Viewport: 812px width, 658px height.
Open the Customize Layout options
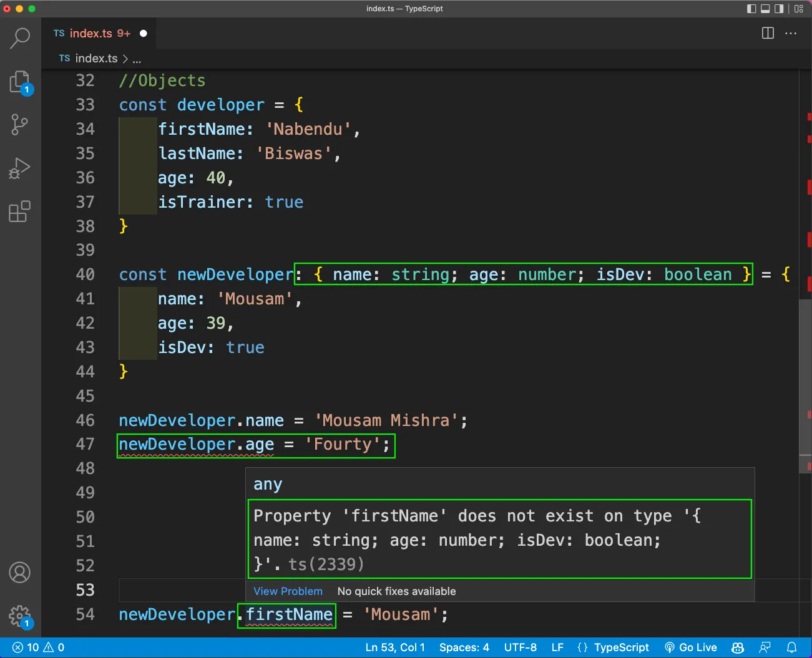(799, 9)
